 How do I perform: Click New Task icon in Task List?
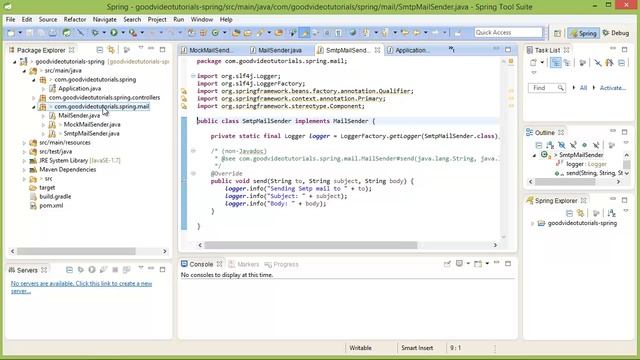(x=533, y=63)
